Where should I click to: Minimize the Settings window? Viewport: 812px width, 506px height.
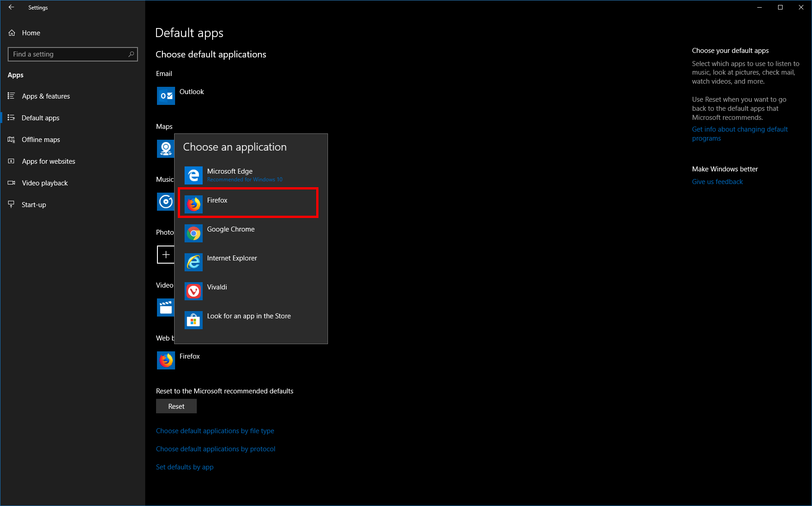[760, 7]
